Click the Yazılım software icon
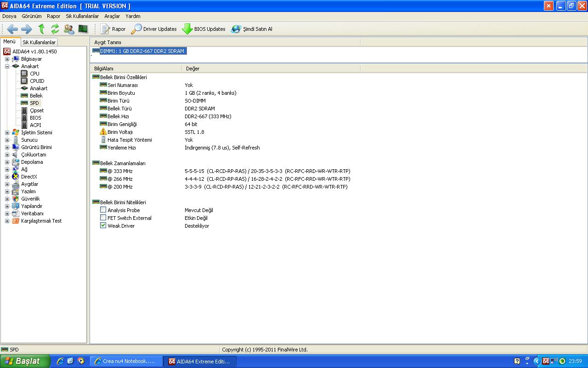588x368 pixels. point(16,191)
